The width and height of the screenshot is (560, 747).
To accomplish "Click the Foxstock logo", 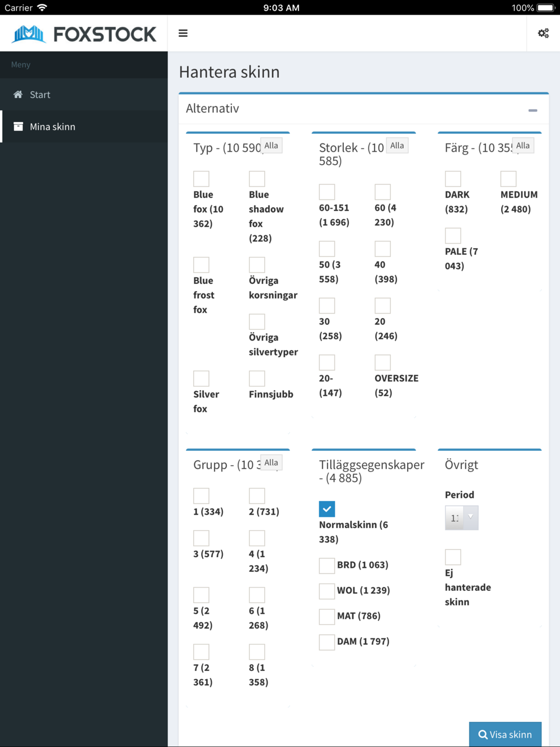I will point(84,34).
